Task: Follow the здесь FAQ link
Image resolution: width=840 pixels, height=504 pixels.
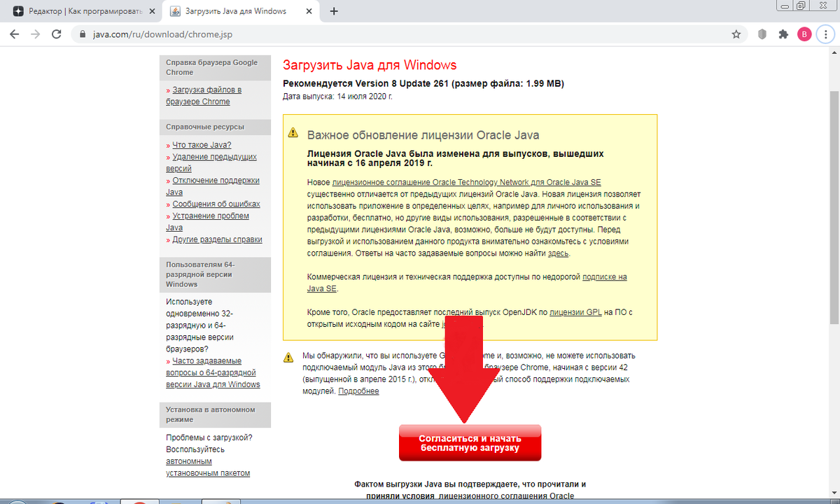Action: coord(558,253)
